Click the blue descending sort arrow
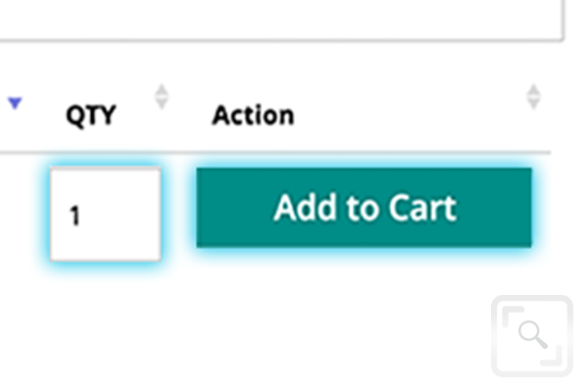This screenshot has width=588, height=392. tap(15, 103)
